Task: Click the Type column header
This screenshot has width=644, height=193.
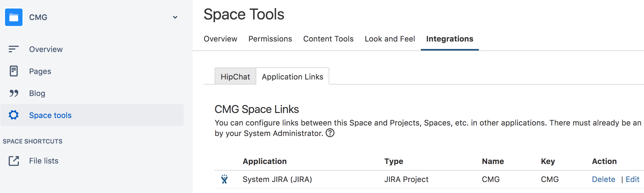Action: (394, 161)
